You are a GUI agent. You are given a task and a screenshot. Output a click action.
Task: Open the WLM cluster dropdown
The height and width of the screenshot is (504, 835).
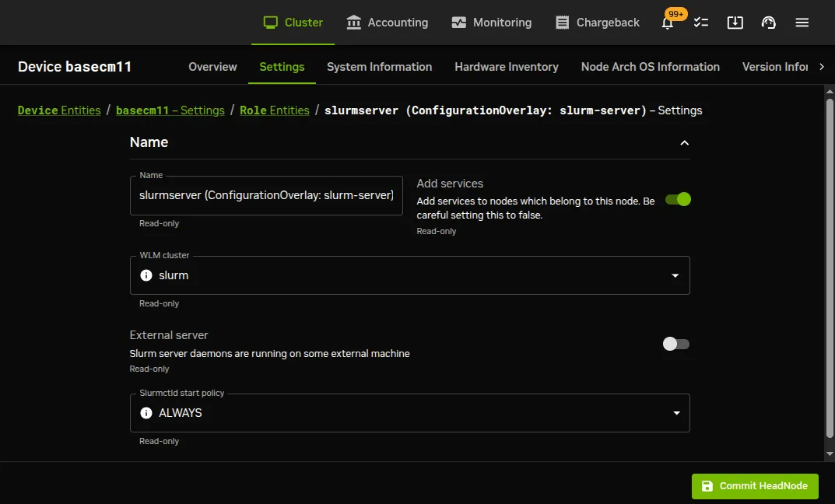click(x=409, y=275)
